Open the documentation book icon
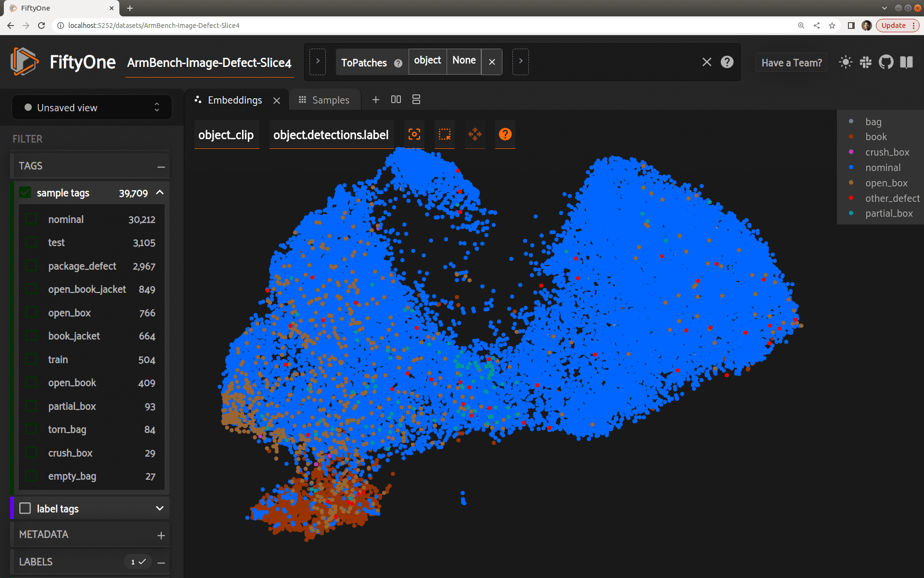Viewport: 924px width, 578px height. pos(907,62)
